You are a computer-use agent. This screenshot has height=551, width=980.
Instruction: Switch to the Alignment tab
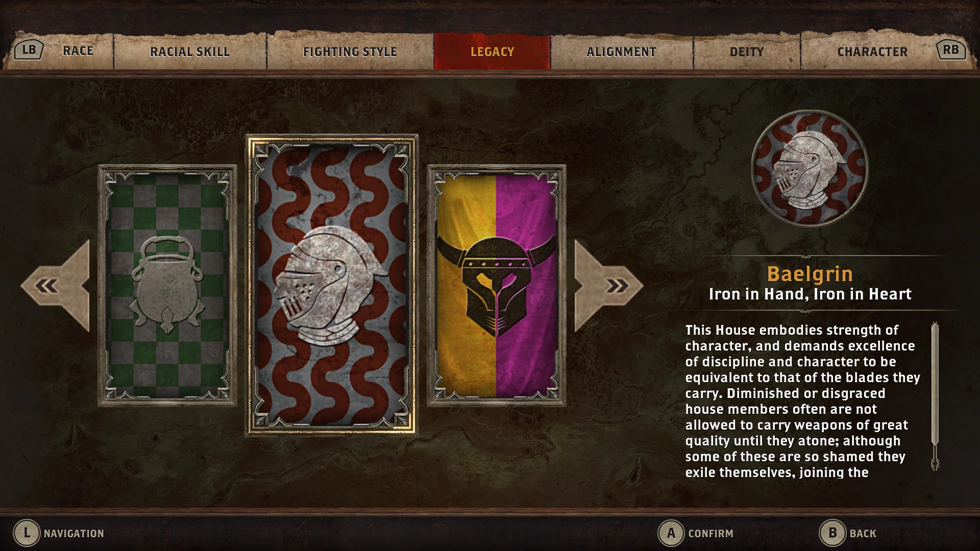621,52
